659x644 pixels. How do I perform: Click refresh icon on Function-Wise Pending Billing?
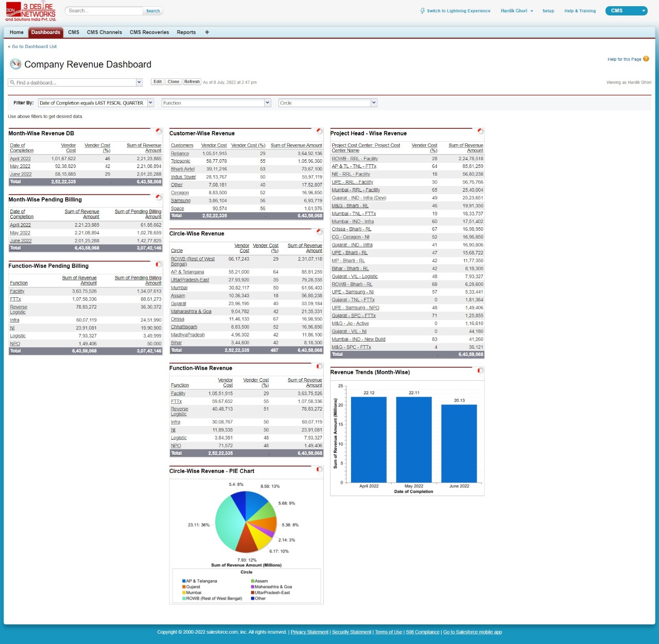pos(159,264)
